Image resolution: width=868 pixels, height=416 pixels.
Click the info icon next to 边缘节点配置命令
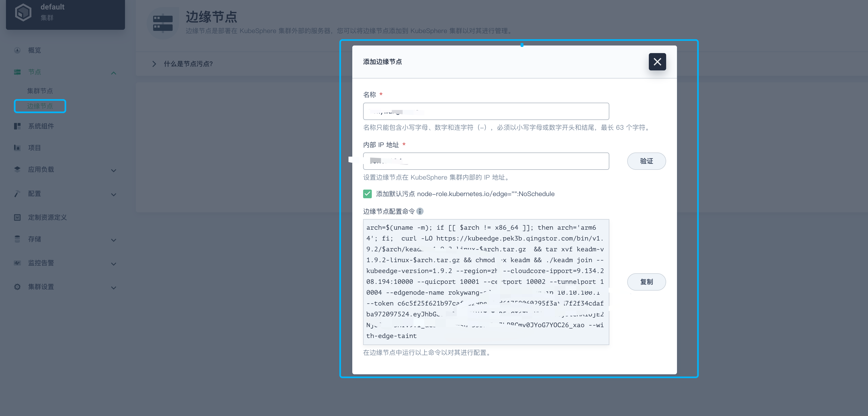point(420,212)
